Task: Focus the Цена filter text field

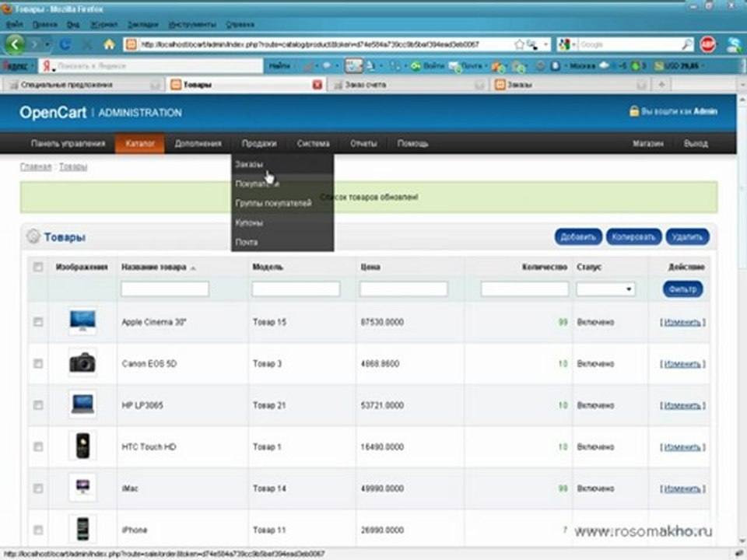Action: click(404, 289)
